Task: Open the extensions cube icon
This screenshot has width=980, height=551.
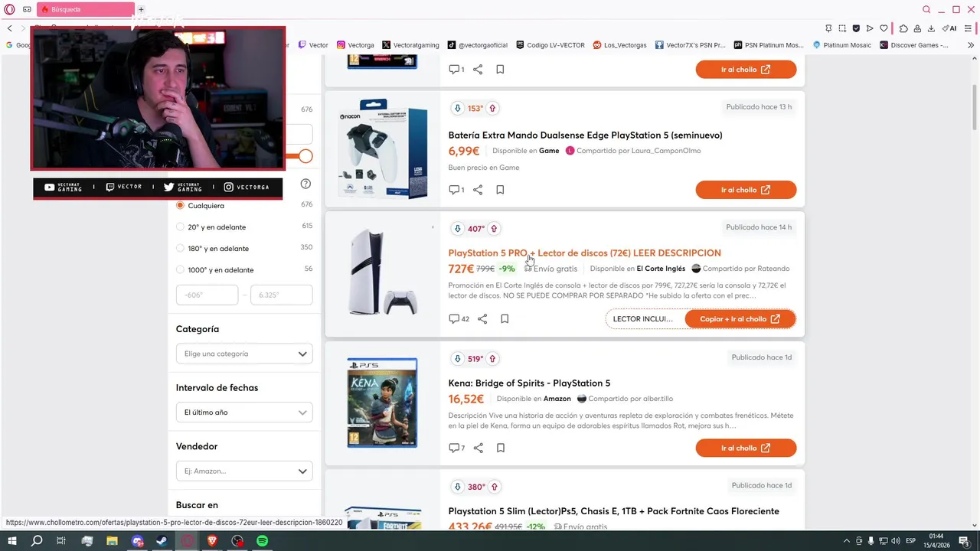Action: click(x=903, y=28)
